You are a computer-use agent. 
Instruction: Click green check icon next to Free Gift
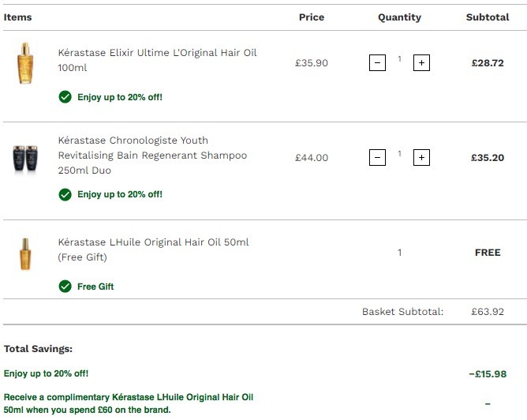[x=65, y=287]
